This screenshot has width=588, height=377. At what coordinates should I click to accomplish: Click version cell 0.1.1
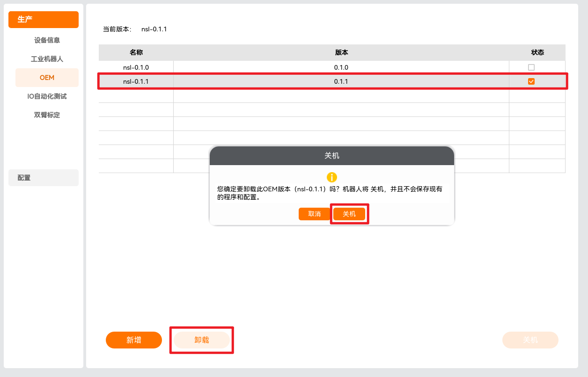tap(341, 81)
